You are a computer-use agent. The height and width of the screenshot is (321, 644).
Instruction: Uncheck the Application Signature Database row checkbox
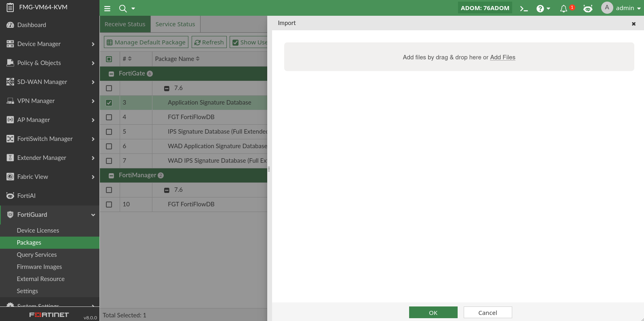point(109,103)
